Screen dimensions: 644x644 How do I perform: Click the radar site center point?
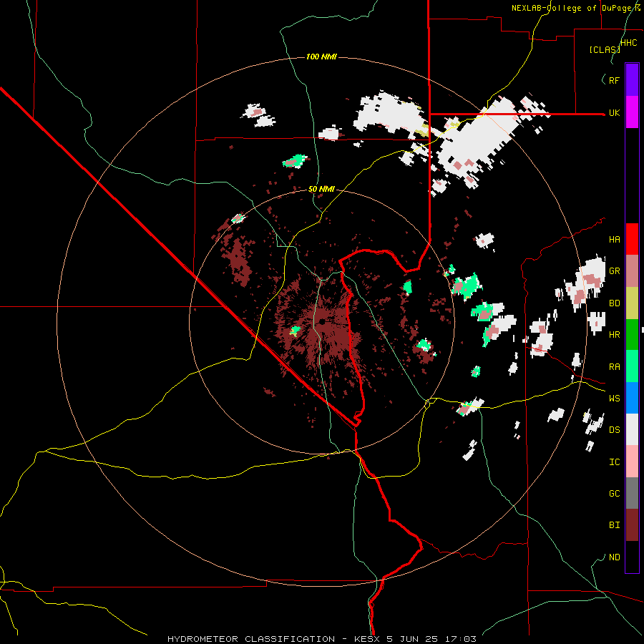pos(323,321)
